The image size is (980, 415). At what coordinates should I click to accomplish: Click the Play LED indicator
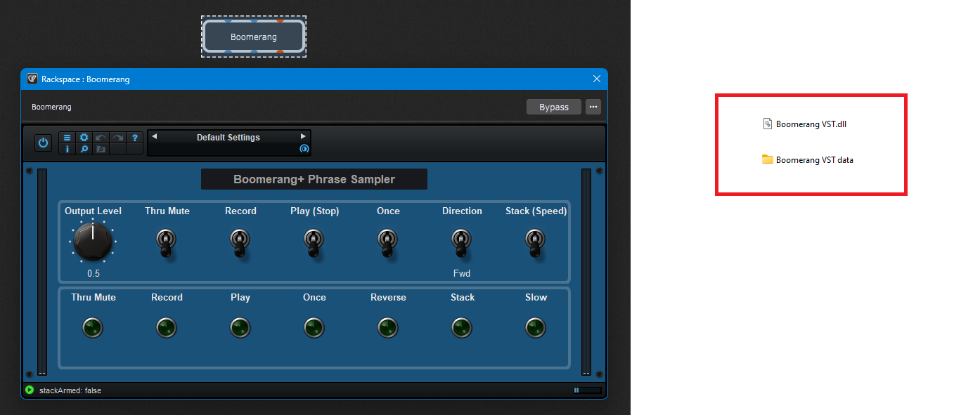click(x=240, y=327)
